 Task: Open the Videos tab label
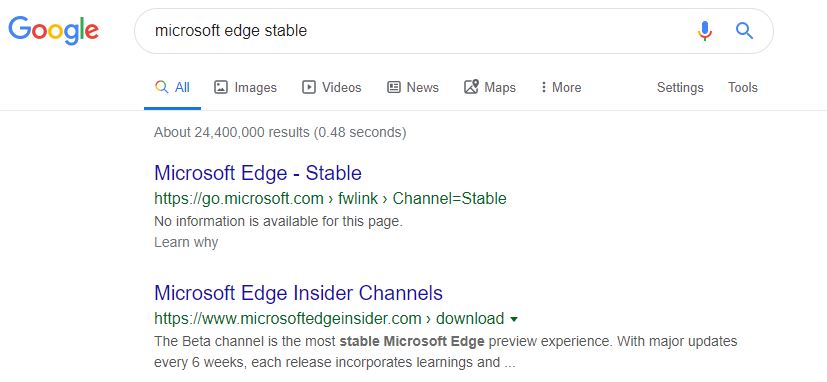coord(342,88)
